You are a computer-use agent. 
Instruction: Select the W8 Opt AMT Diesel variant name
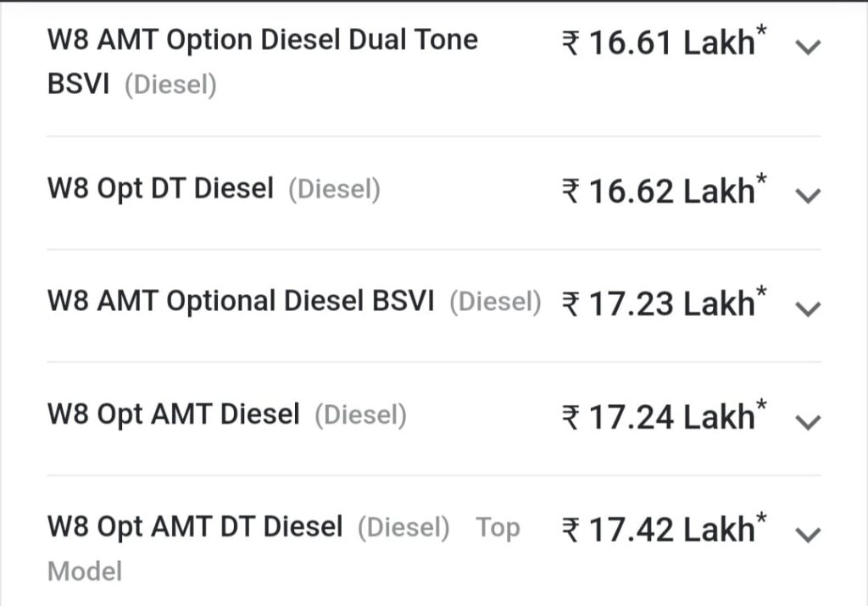click(173, 414)
